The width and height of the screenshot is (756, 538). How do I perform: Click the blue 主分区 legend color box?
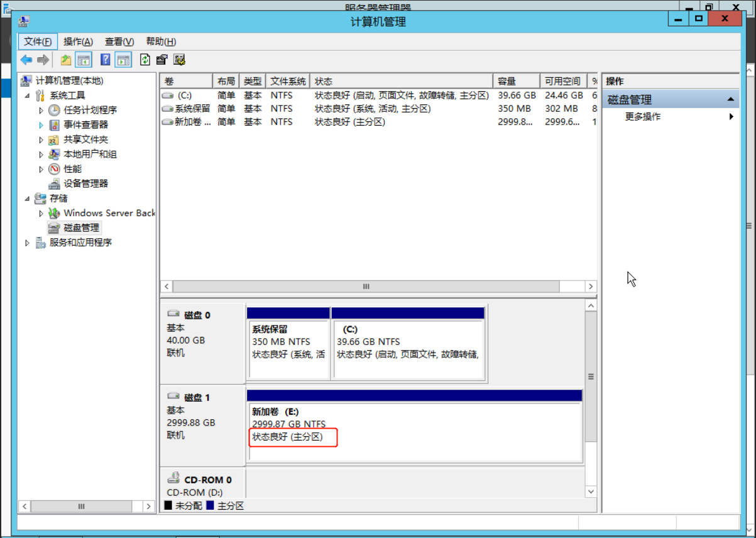pos(210,505)
